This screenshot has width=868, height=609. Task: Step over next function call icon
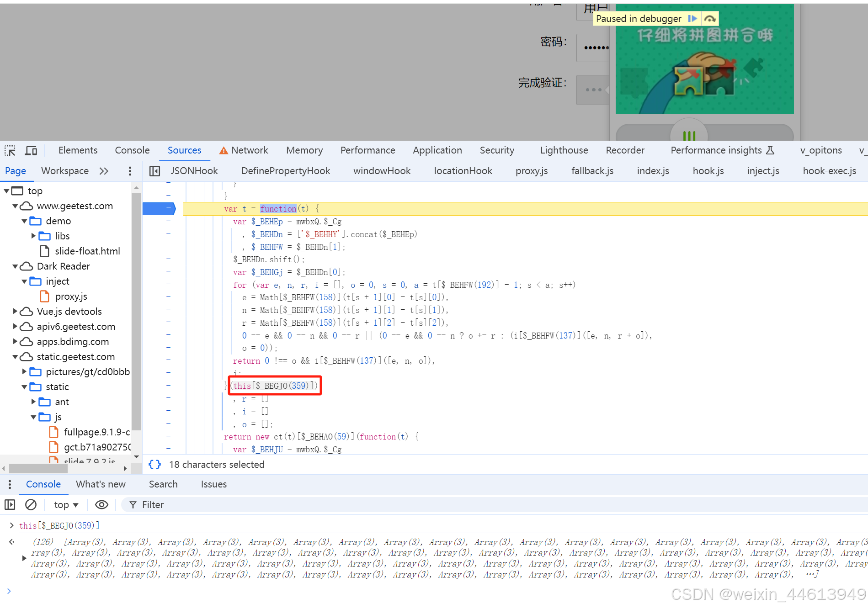coord(709,19)
